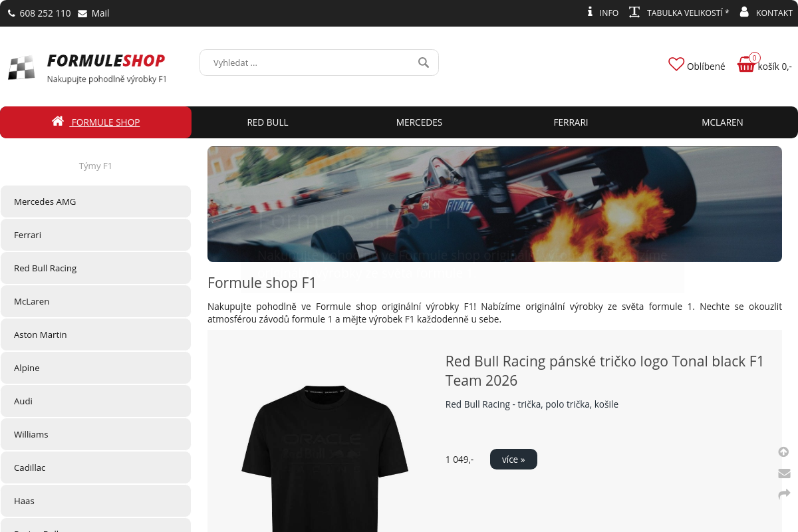Click the košík 0,- cart link
This screenshot has width=798, height=532.
coord(775,66)
